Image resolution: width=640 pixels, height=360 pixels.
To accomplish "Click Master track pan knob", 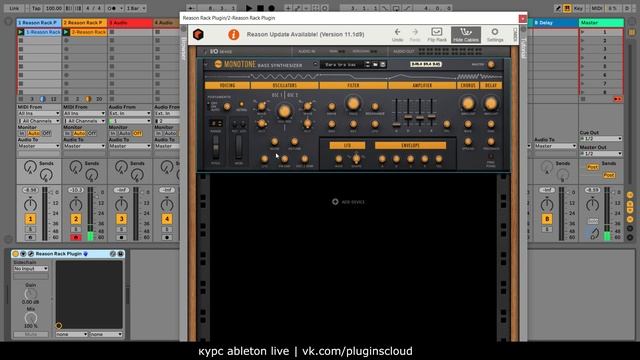I will pos(592,204).
